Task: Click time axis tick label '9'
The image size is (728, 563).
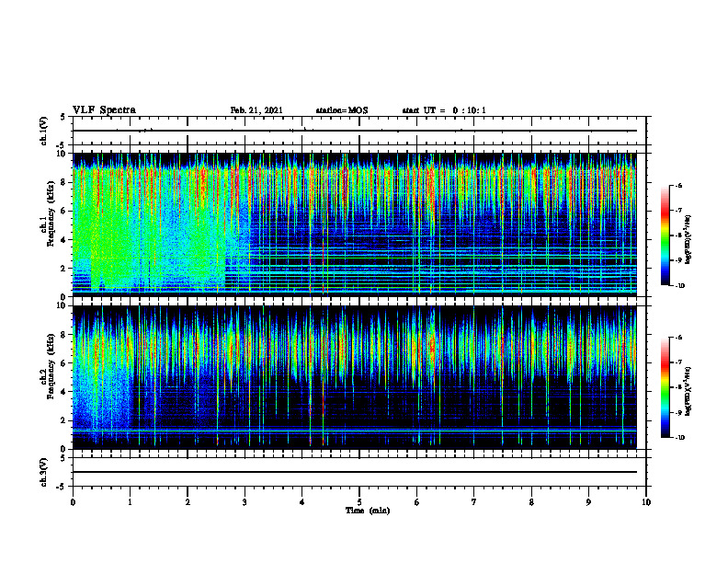Action: click(588, 502)
